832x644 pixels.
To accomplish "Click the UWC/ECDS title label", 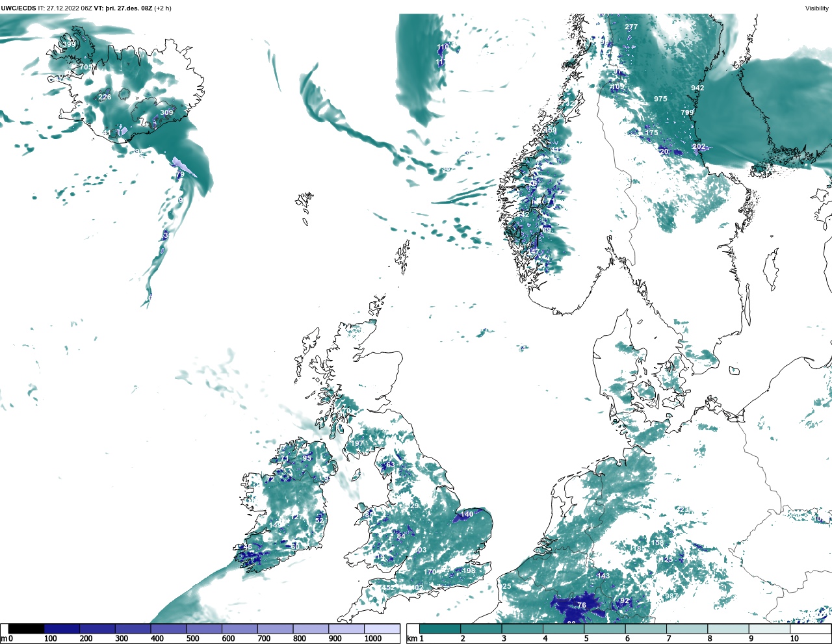I will tap(19, 8).
